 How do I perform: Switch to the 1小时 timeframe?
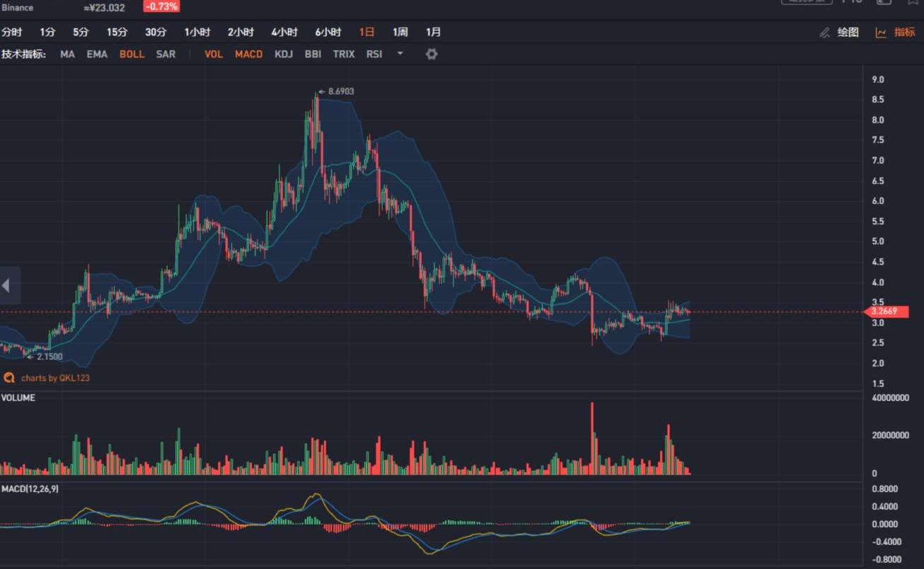click(x=197, y=32)
